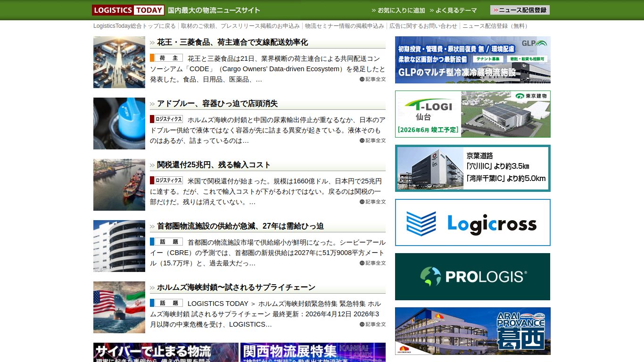Open ARAI PROVANCE 葛西 banner ad
The image size is (644, 362).
473,331
